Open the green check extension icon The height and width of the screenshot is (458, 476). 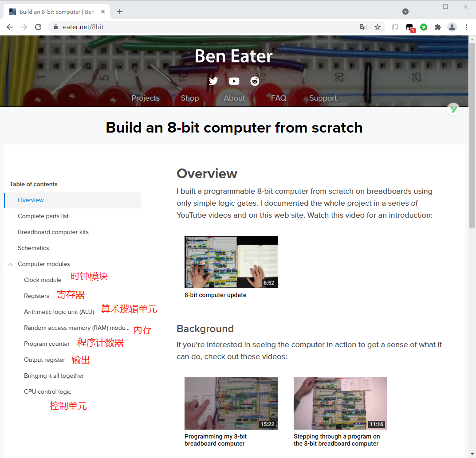(424, 27)
